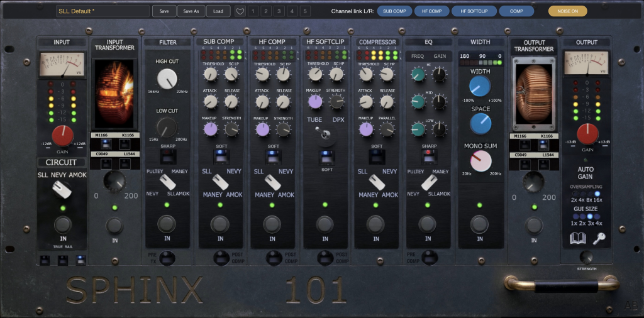
Task: Flip the PRE TX switch below Filter
Action: click(x=167, y=258)
